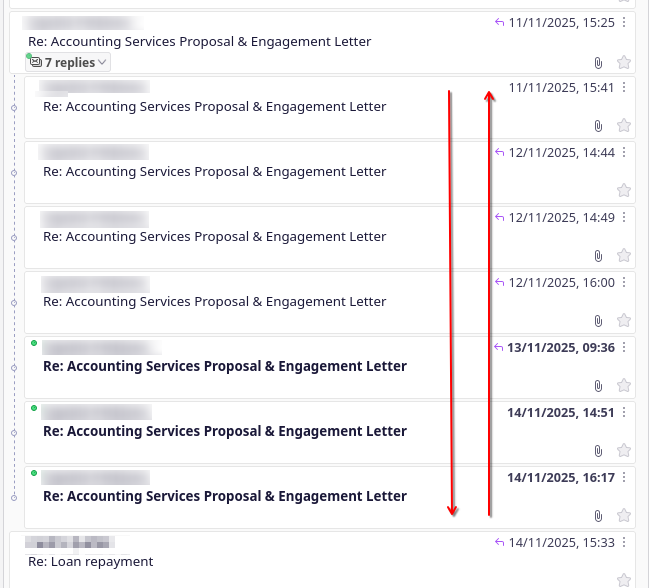Click the paperclip on the 14/11/2025 14:51 message
The image size is (666, 588).
598,451
